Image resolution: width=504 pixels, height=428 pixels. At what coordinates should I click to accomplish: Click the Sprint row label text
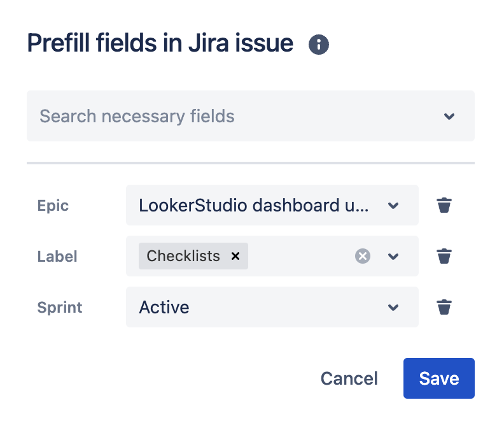point(60,308)
